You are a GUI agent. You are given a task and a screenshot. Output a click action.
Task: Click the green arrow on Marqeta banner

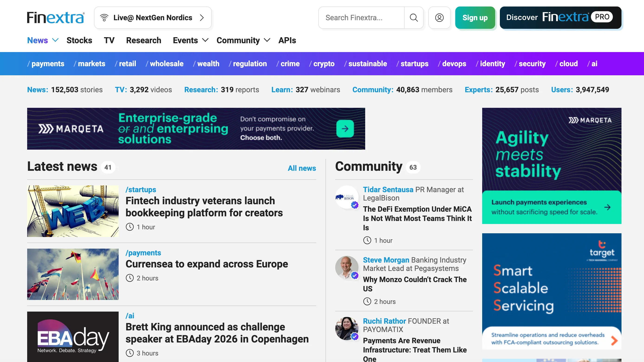[x=345, y=128]
